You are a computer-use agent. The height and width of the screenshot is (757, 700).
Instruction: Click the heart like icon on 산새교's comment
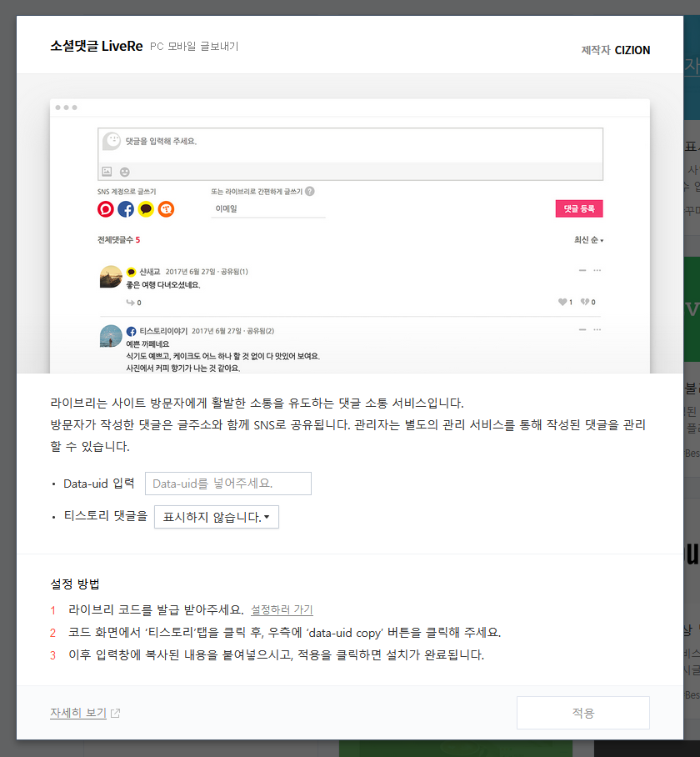(x=562, y=303)
